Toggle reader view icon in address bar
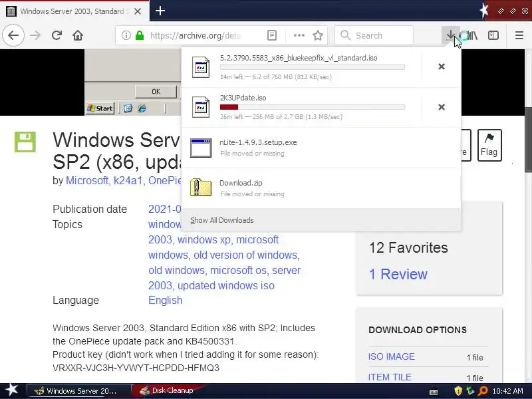The image size is (532, 399). 272,35
